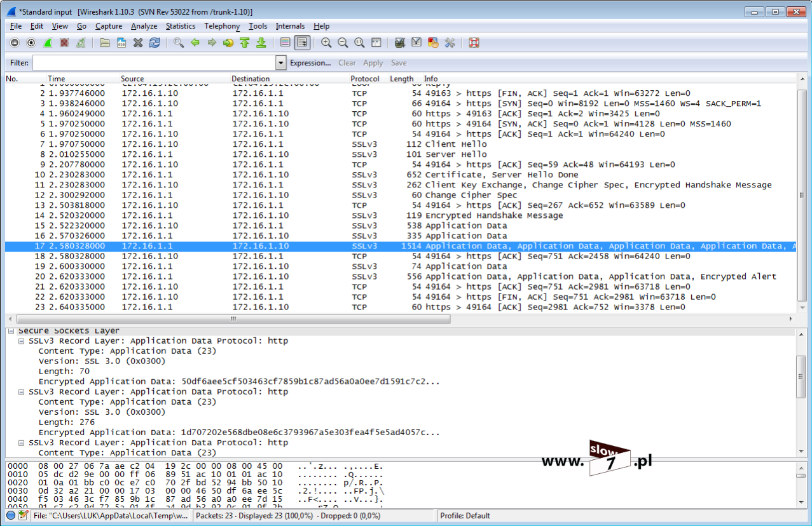This screenshot has height=526, width=812.
Task: Toggle auto scroll in live capture
Action: click(x=302, y=43)
